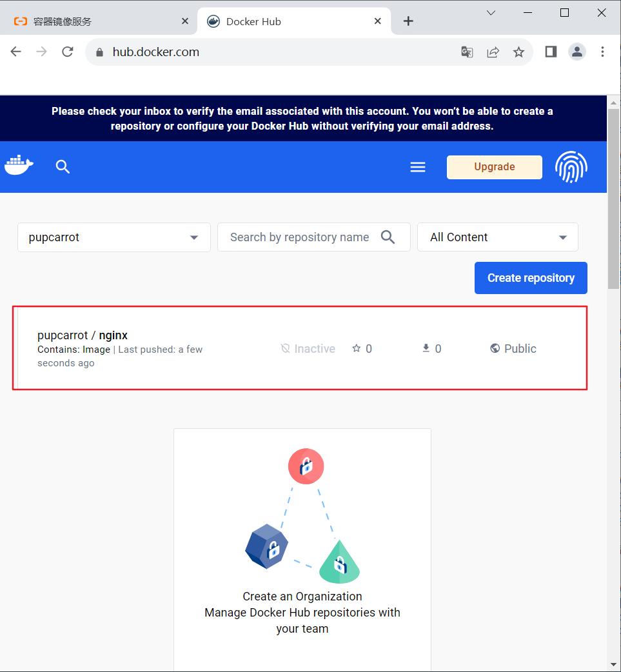The image size is (621, 672).
Task: Click the browser forward arrow
Action: pyautogui.click(x=41, y=52)
